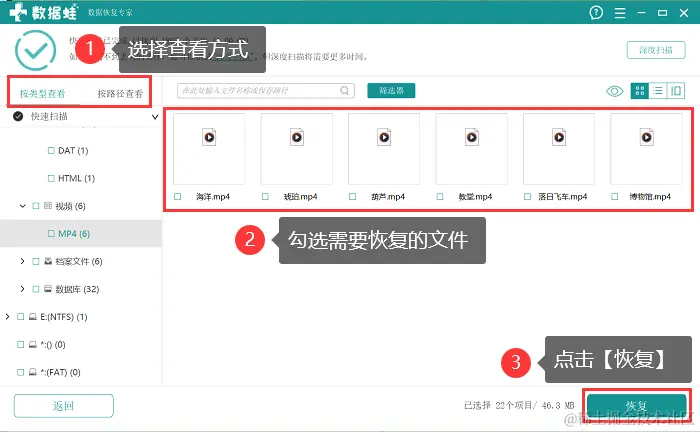Image resolution: width=700 pixels, height=432 pixels.
Task: Tick the 数据库 (32) checkbox
Action: [x=36, y=289]
